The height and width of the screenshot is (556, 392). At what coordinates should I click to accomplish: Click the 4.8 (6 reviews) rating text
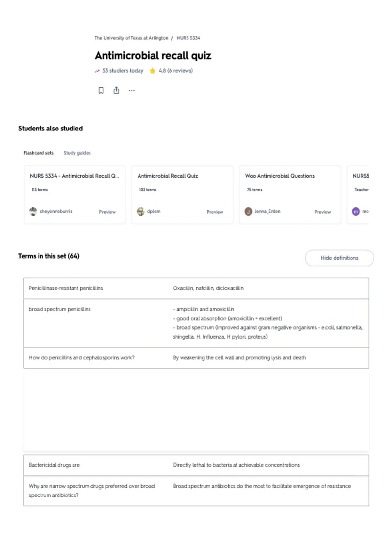(x=176, y=71)
